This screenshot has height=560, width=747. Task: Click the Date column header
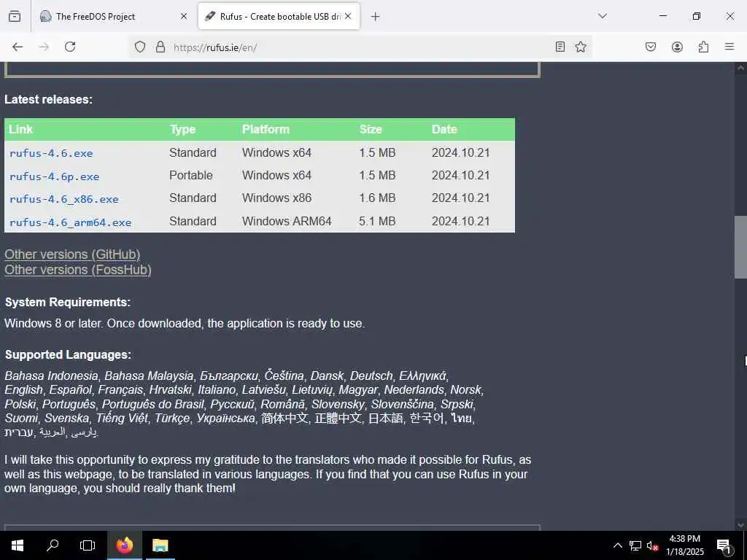[x=444, y=130]
